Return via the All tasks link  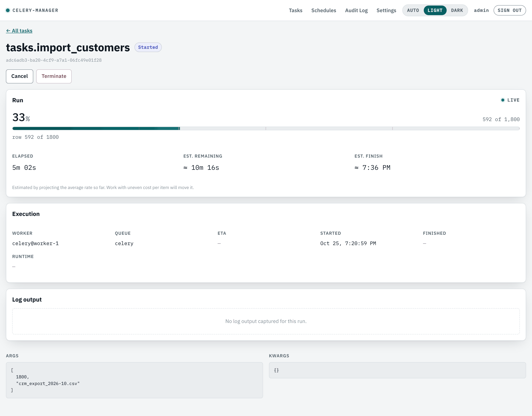[19, 31]
